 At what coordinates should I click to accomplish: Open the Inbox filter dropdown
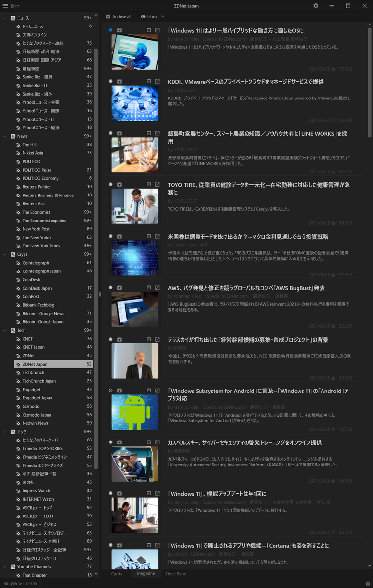click(x=152, y=17)
